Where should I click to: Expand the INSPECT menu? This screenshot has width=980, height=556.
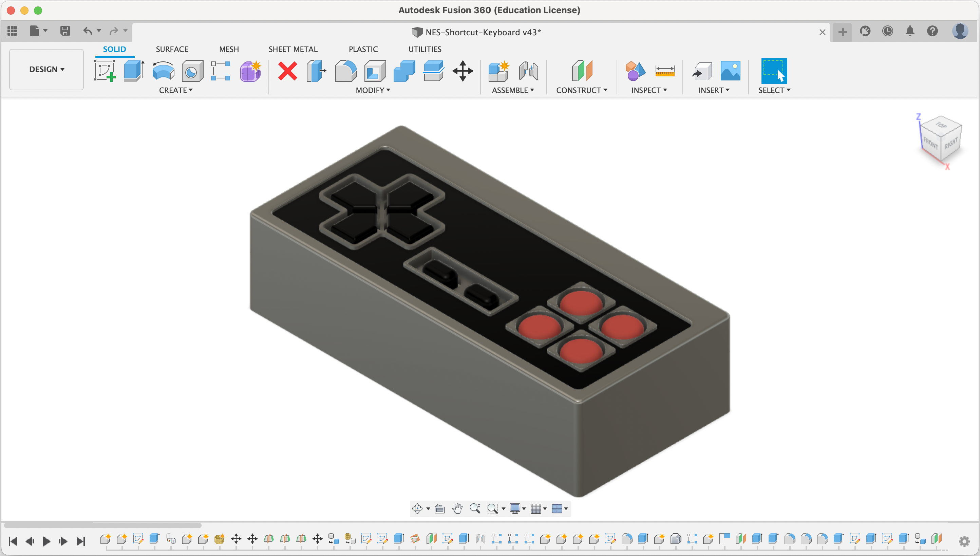point(649,90)
